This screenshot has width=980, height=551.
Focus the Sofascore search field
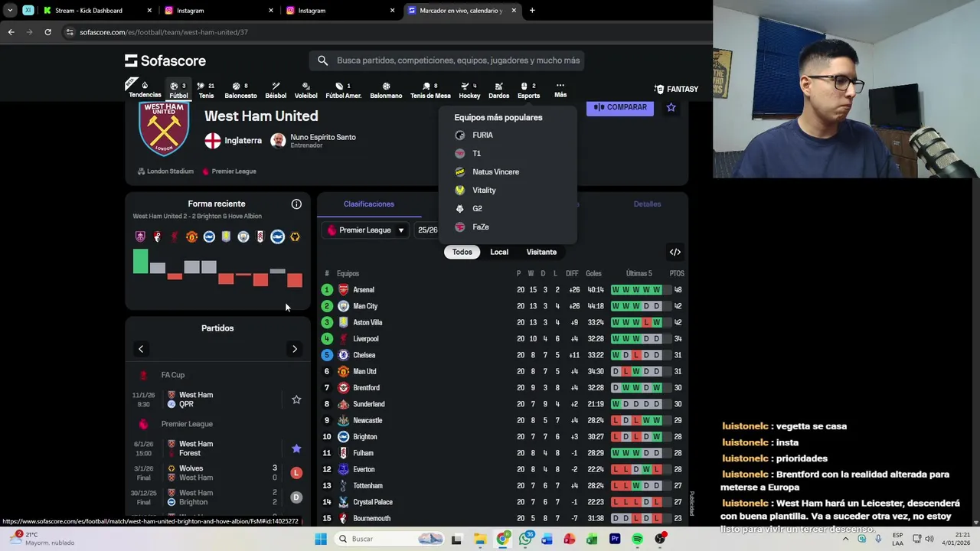(x=448, y=60)
